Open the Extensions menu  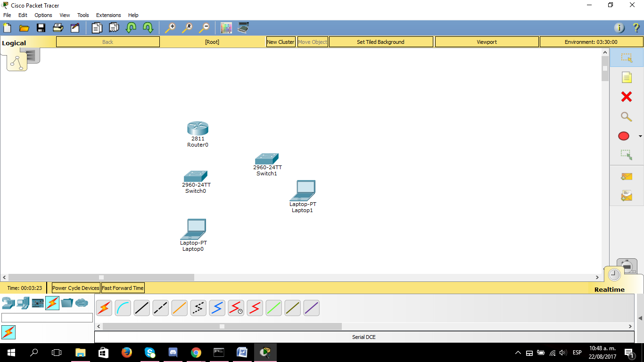108,15
